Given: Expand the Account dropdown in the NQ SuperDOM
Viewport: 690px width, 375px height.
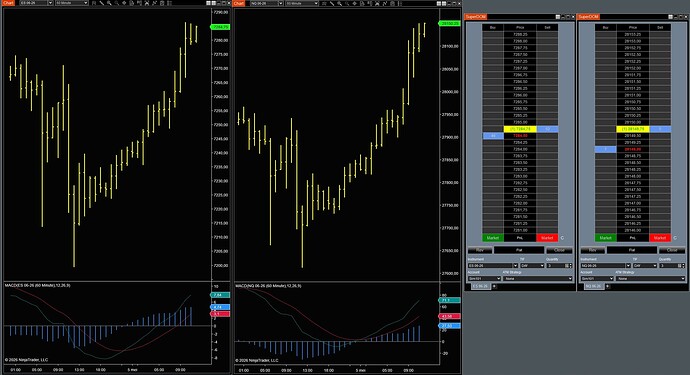Looking at the screenshot, I should point(612,279).
